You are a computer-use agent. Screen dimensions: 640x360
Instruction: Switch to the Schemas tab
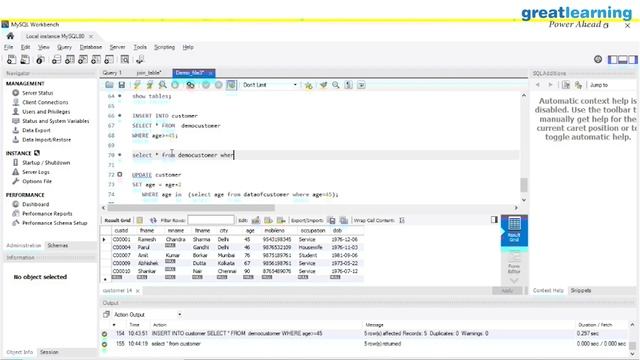tap(58, 245)
